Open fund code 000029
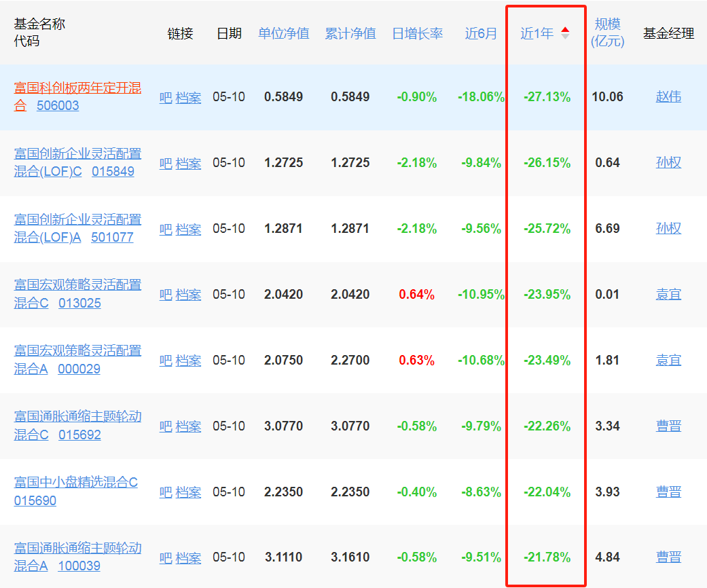The height and width of the screenshot is (588, 707). coord(79,369)
